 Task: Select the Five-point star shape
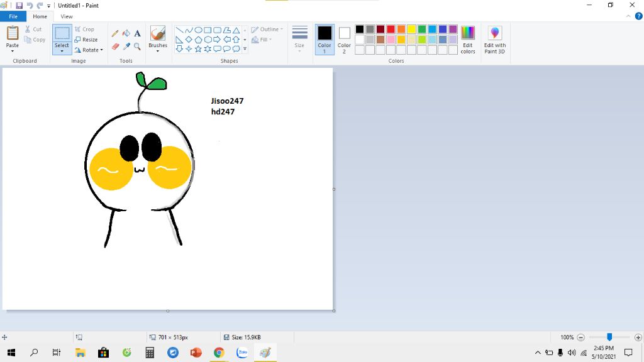(198, 49)
